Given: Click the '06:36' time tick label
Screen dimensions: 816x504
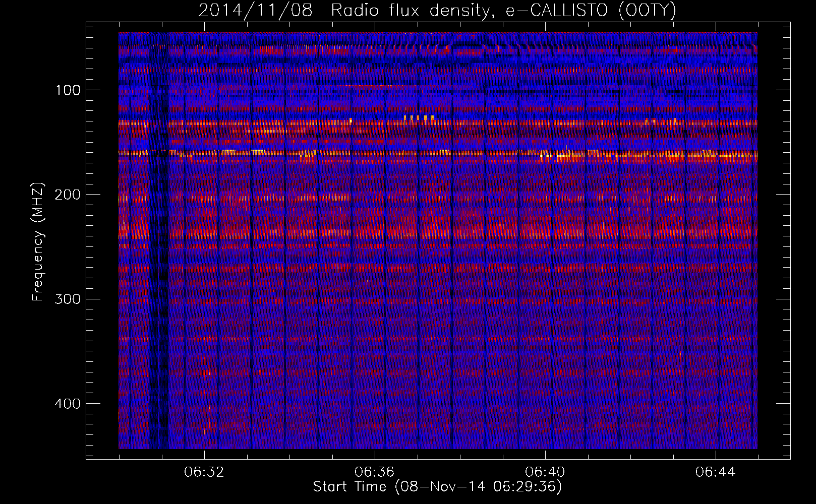Looking at the screenshot, I should click(x=374, y=472).
